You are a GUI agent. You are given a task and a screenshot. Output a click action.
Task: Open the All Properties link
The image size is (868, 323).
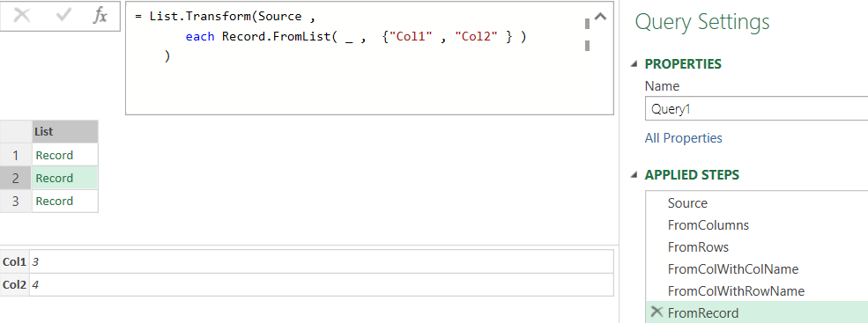(x=683, y=137)
